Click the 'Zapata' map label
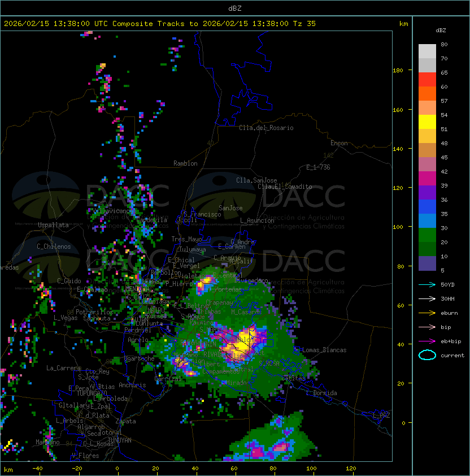This screenshot has width=470, height=476. coord(125,421)
